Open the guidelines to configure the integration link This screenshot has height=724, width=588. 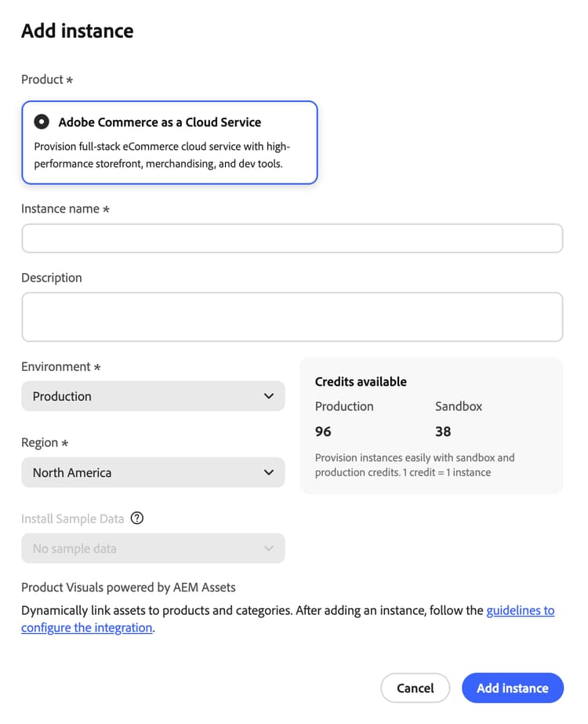pos(520,610)
